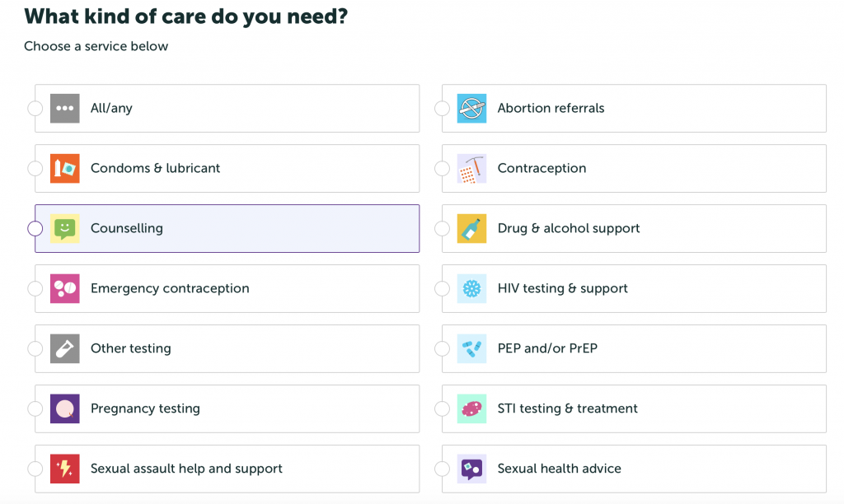The image size is (844, 504).
Task: Click the Contraception IUD and pills icon
Action: pos(471,168)
